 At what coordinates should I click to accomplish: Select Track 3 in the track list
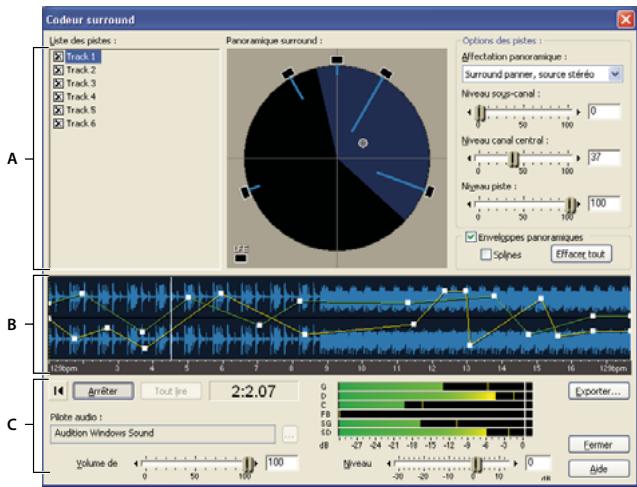(81, 83)
